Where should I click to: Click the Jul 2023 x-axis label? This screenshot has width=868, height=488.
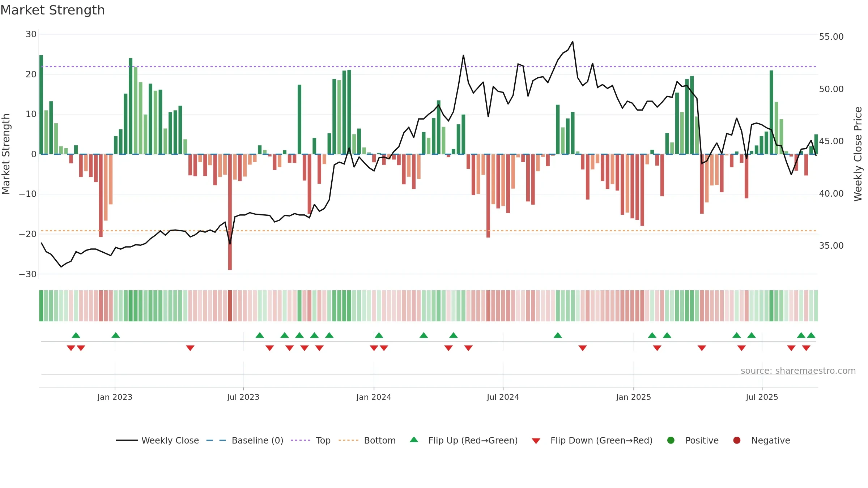[243, 397]
